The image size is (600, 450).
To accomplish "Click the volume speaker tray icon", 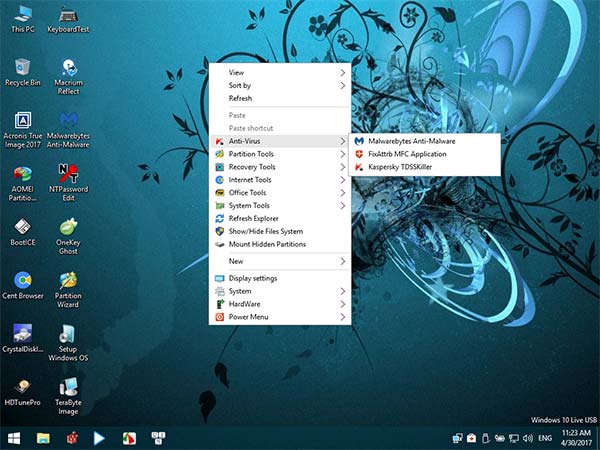I will click(x=528, y=439).
